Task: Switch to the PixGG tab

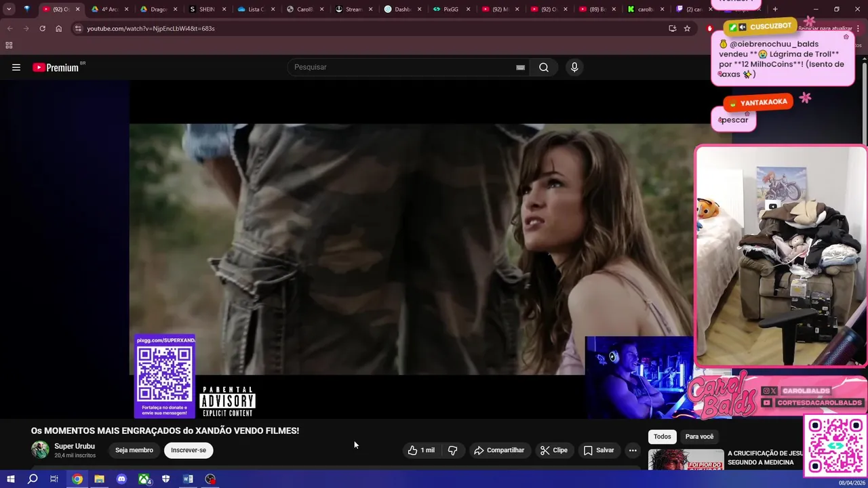Action: [x=452, y=9]
